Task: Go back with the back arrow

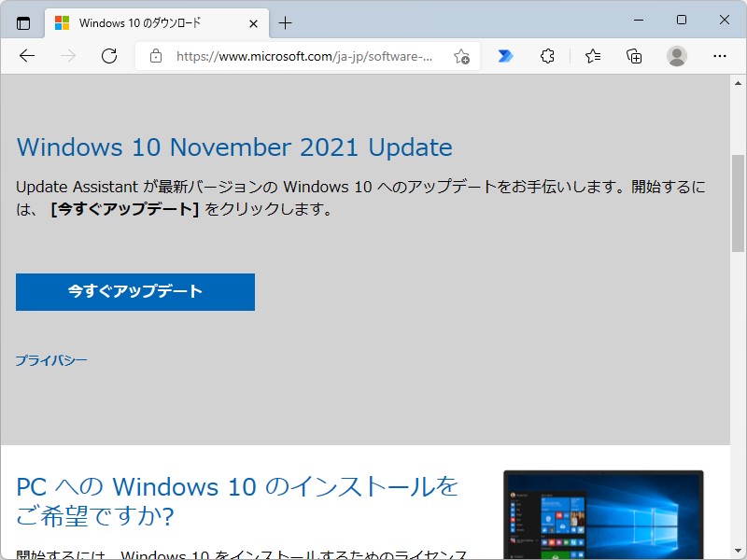Action: [27, 56]
